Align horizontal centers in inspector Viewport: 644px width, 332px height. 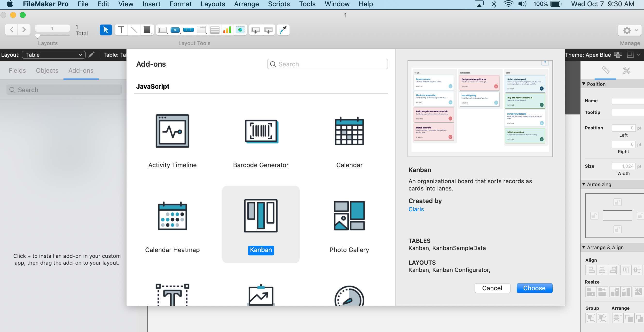pyautogui.click(x=602, y=270)
